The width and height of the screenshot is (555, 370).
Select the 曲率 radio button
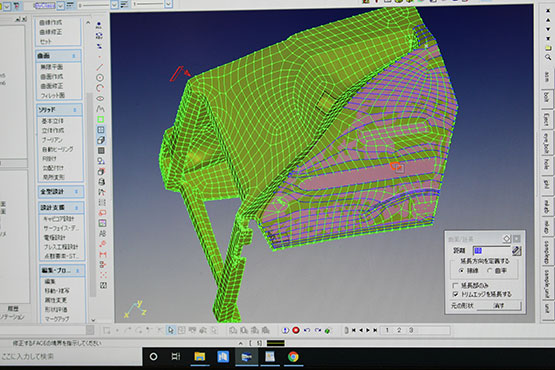(x=490, y=271)
